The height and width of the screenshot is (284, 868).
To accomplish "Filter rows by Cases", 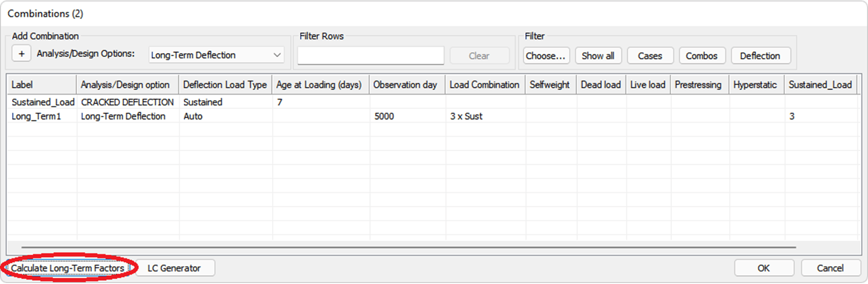I will click(x=650, y=56).
